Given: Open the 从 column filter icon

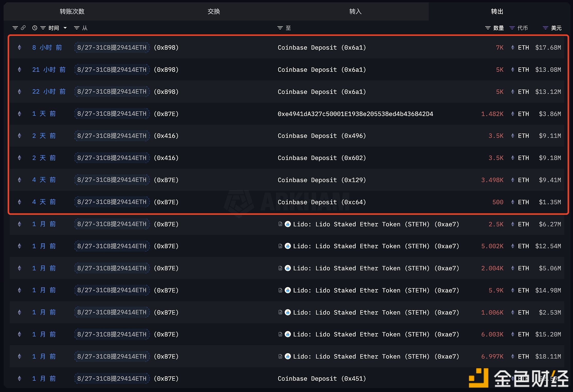Looking at the screenshot, I should click(77, 28).
